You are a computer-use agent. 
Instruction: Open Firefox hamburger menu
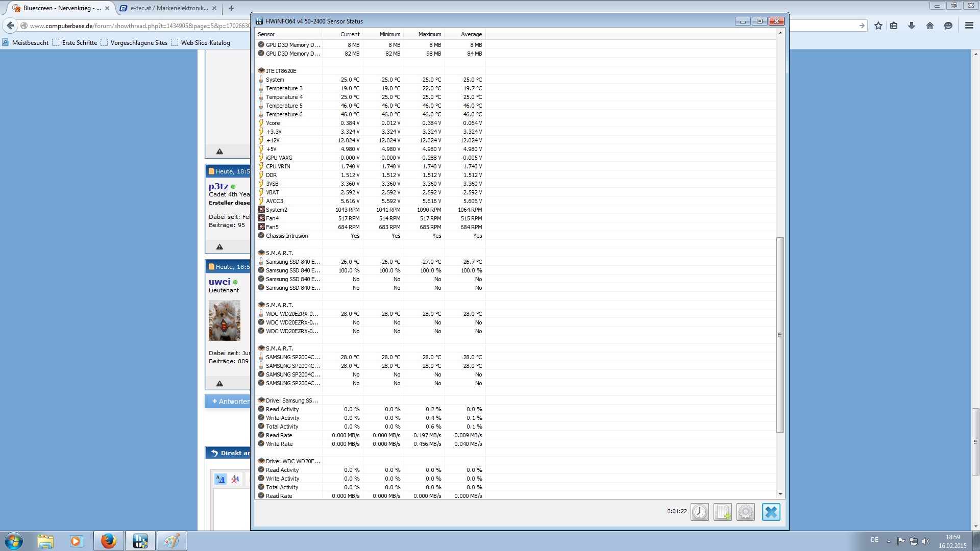969,26
